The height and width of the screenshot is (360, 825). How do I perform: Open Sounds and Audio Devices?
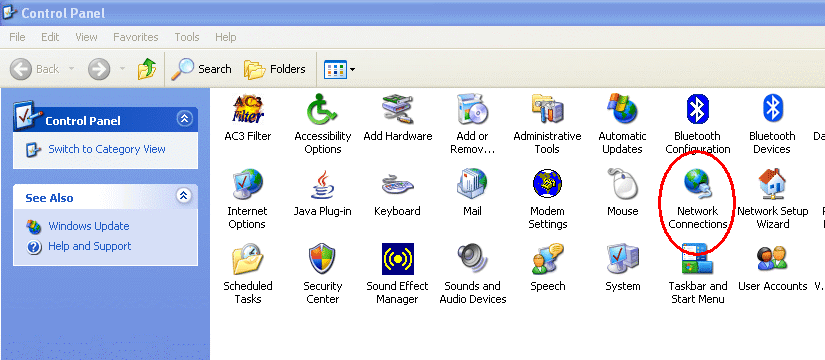(472, 274)
